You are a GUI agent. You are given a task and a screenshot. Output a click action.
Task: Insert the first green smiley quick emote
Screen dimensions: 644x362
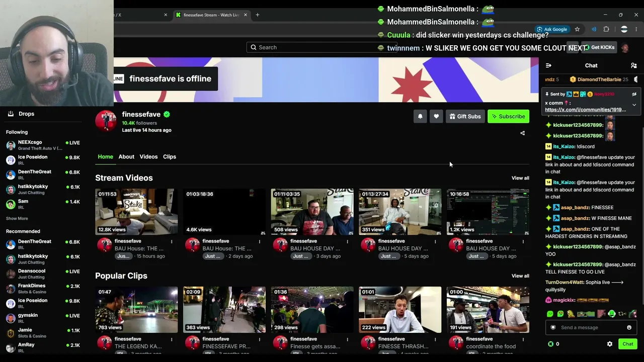tap(550, 314)
